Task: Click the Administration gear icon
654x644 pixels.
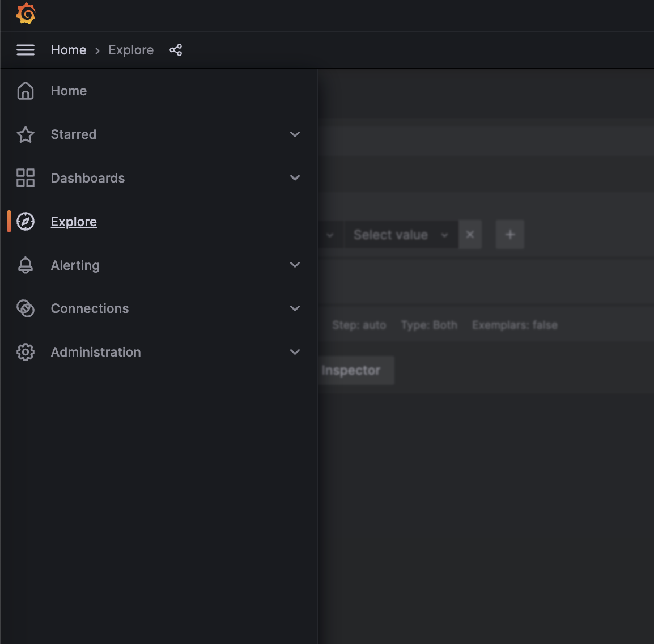Action: pos(26,352)
